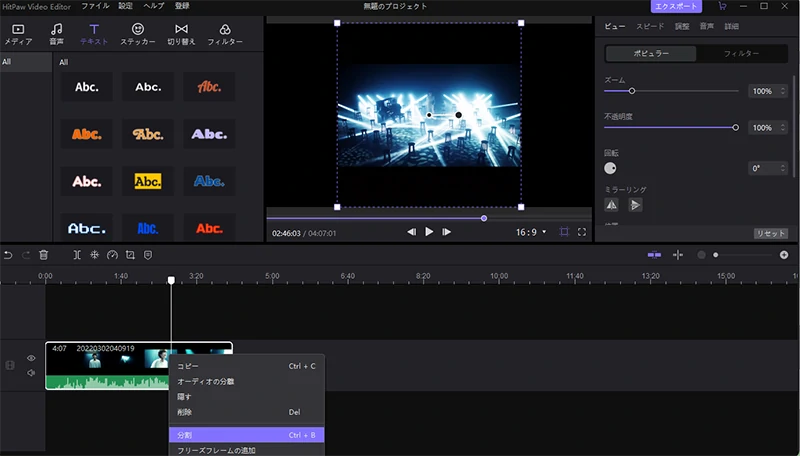Click the エクスポート export button
Screen dimensions: 800x456
point(676,7)
